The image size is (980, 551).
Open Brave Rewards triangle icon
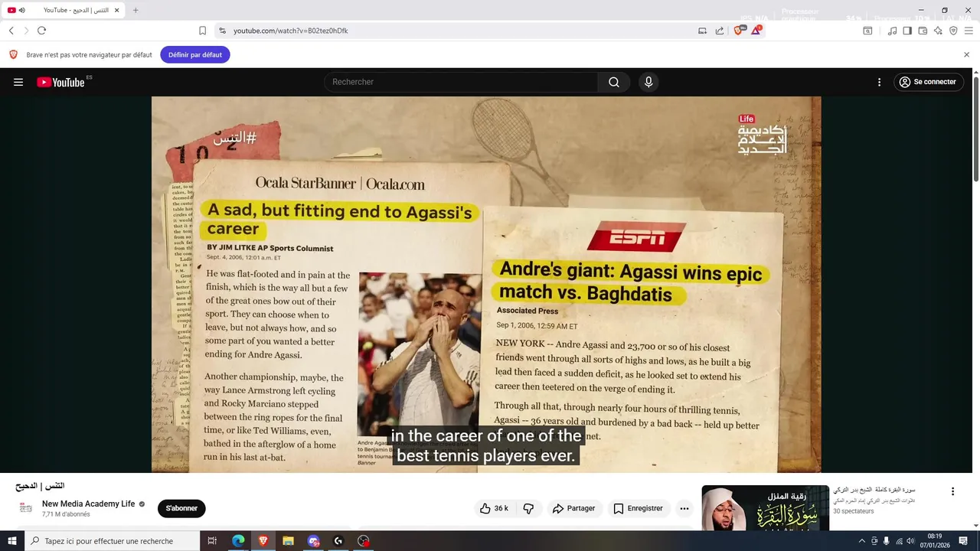[x=756, y=31]
